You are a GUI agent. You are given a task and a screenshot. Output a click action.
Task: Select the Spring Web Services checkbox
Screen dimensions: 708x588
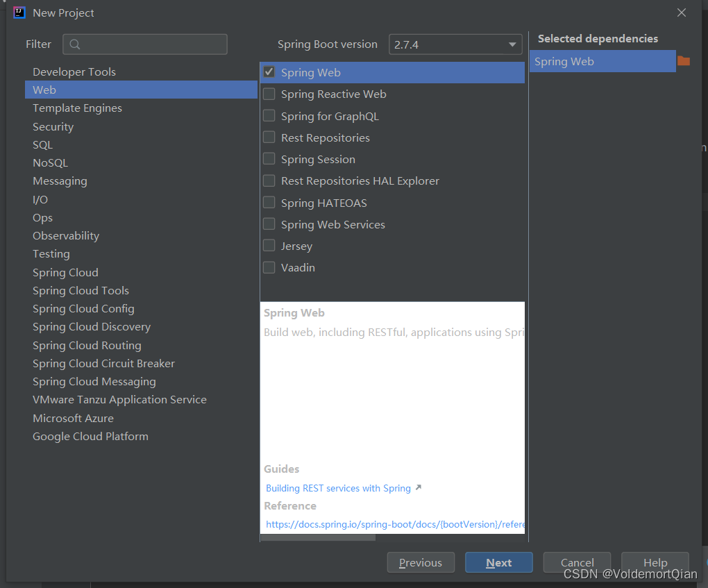coord(269,224)
